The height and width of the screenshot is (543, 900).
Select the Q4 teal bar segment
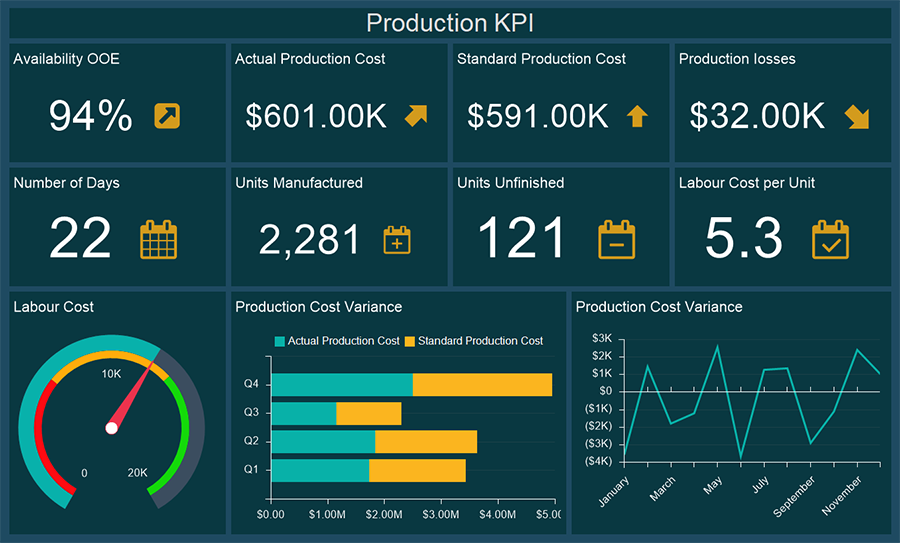pyautogui.click(x=342, y=384)
